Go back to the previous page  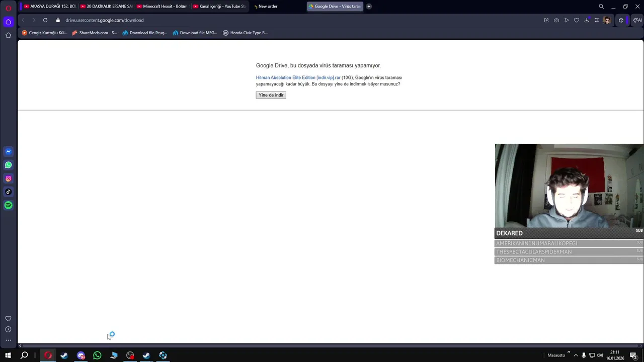(23, 20)
